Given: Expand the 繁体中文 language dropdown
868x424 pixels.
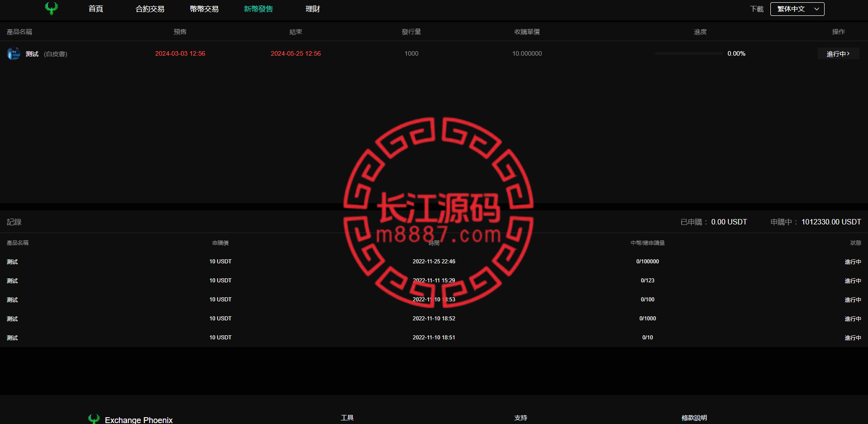Looking at the screenshot, I should pos(797,9).
